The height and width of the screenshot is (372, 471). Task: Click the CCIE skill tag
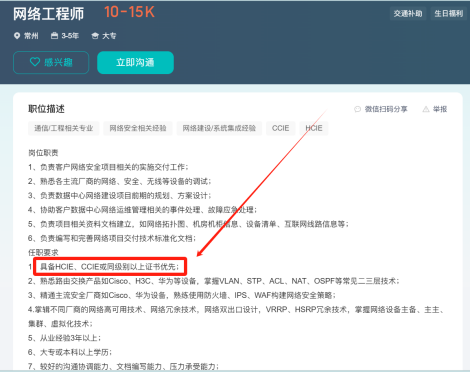(280, 128)
